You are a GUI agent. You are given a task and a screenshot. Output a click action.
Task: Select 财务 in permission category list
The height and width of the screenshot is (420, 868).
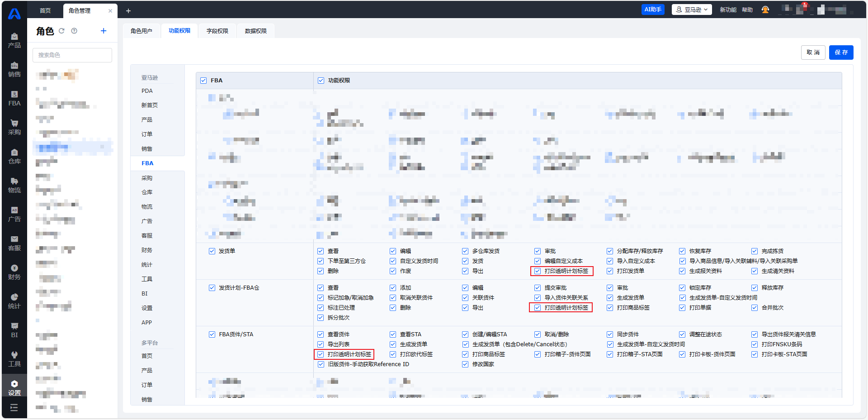coord(147,250)
